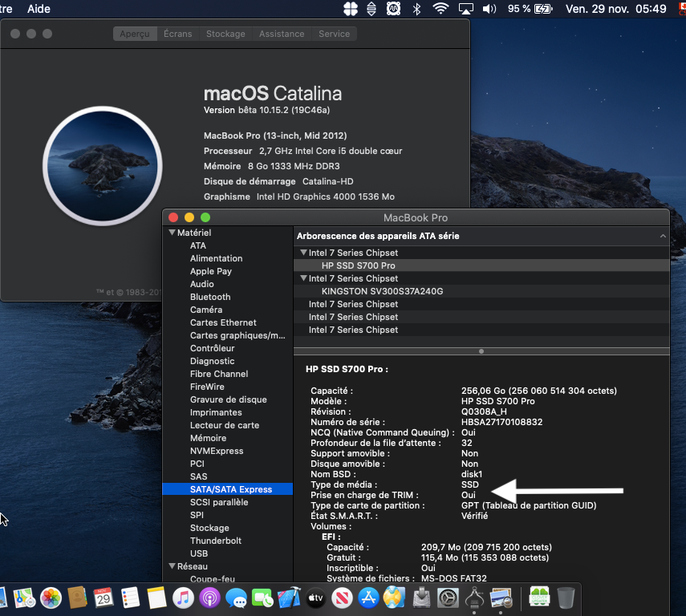Open the Notes app in the Dock

(x=156, y=598)
